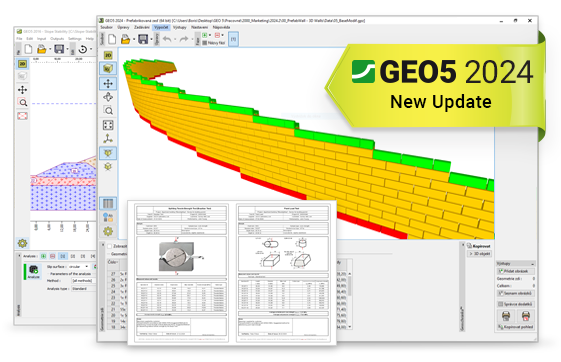Click the axes orientation icon
This screenshot has width=561, height=362.
tap(108, 138)
